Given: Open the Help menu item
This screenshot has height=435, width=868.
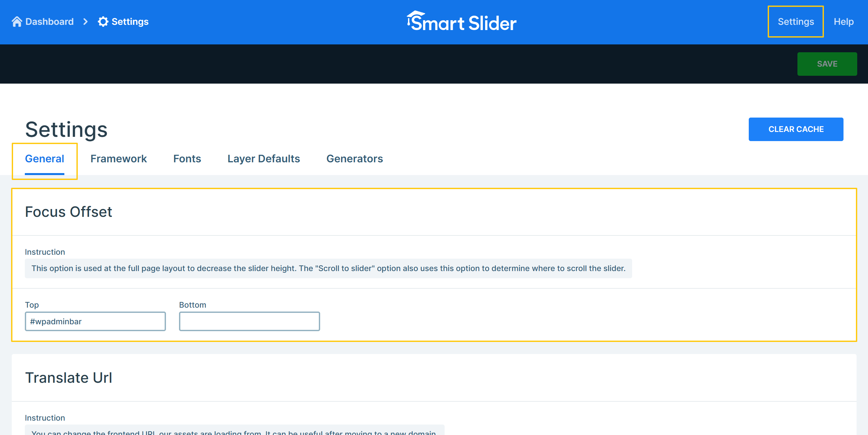Looking at the screenshot, I should point(843,22).
